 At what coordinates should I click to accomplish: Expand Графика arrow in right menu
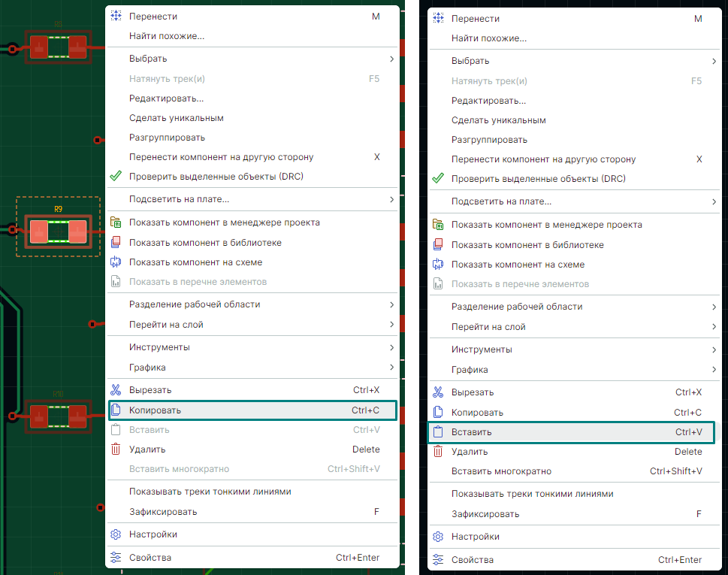pyautogui.click(x=714, y=370)
